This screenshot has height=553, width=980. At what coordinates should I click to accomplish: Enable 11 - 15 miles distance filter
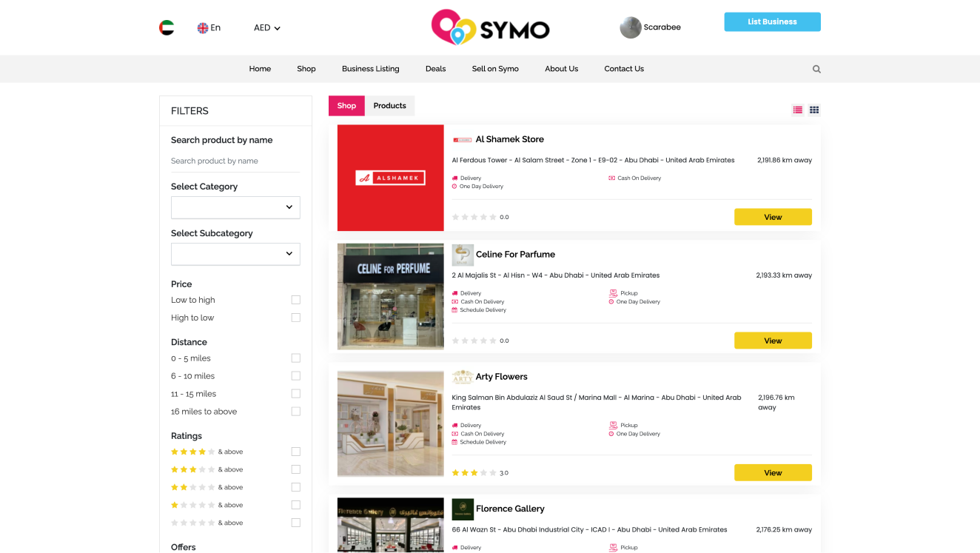tap(296, 394)
